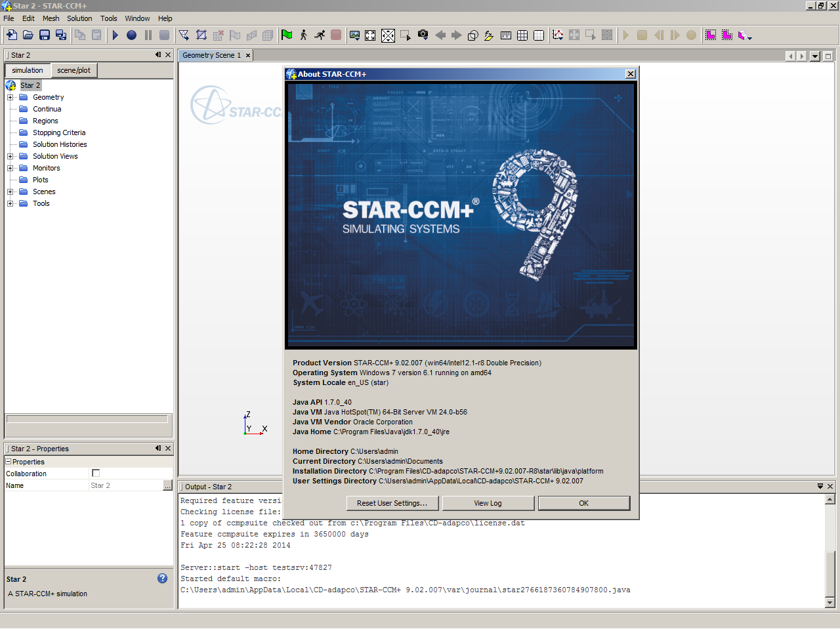
Task: Open the Edit menu
Action: (x=28, y=18)
